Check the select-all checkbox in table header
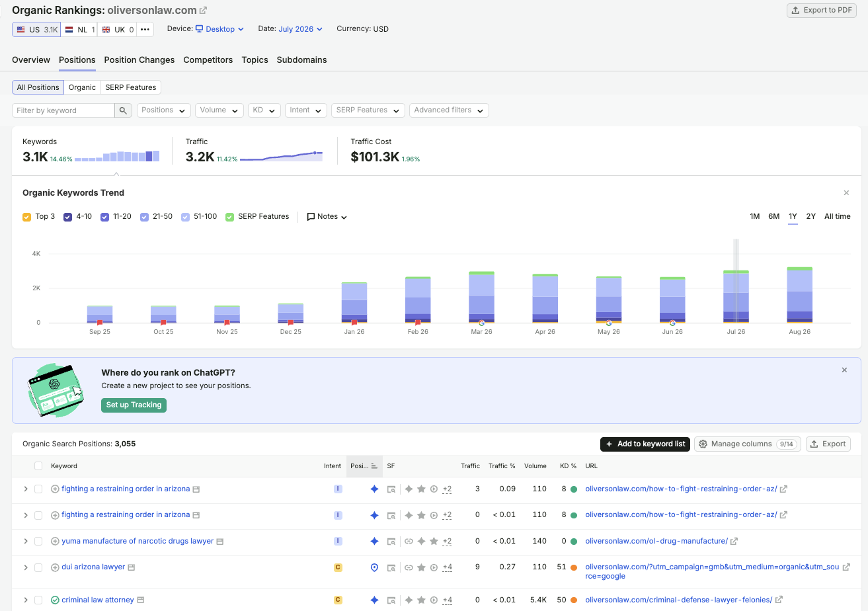 (38, 466)
